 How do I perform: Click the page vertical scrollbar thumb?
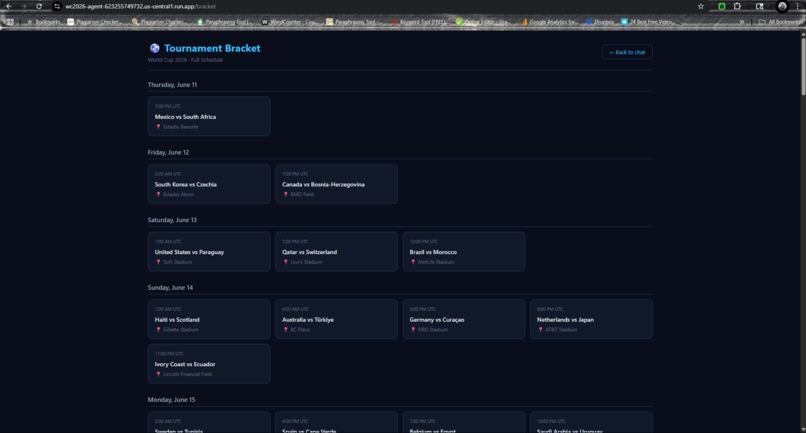[803, 66]
